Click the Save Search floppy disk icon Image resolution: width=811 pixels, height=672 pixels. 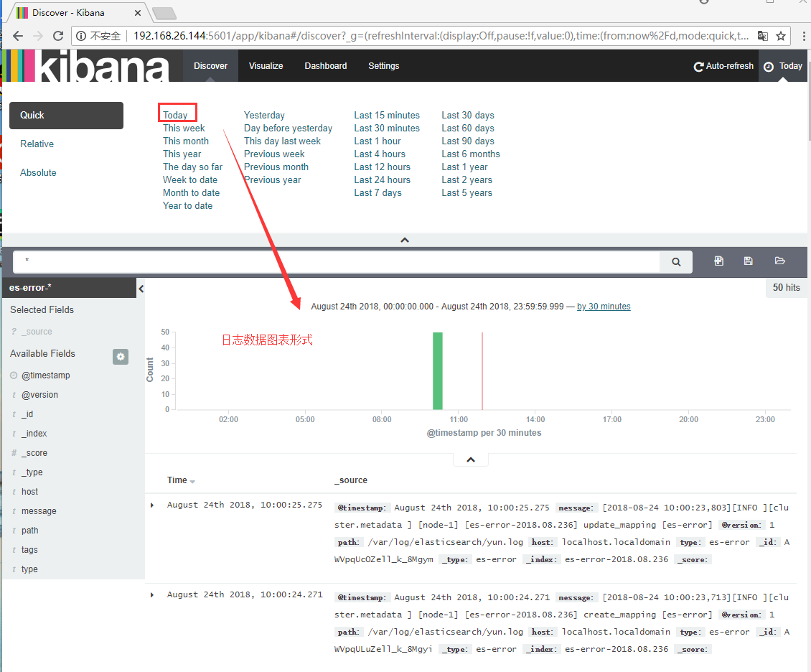pos(749,261)
